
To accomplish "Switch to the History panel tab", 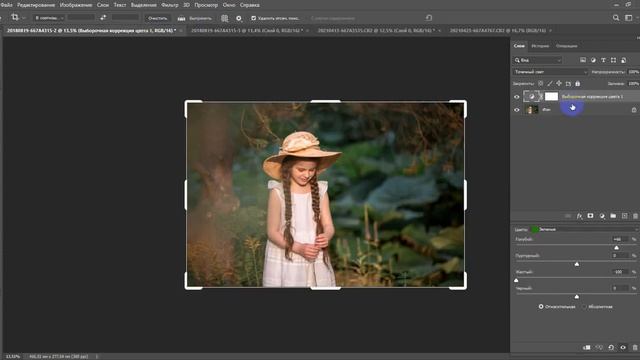I will 540,46.
